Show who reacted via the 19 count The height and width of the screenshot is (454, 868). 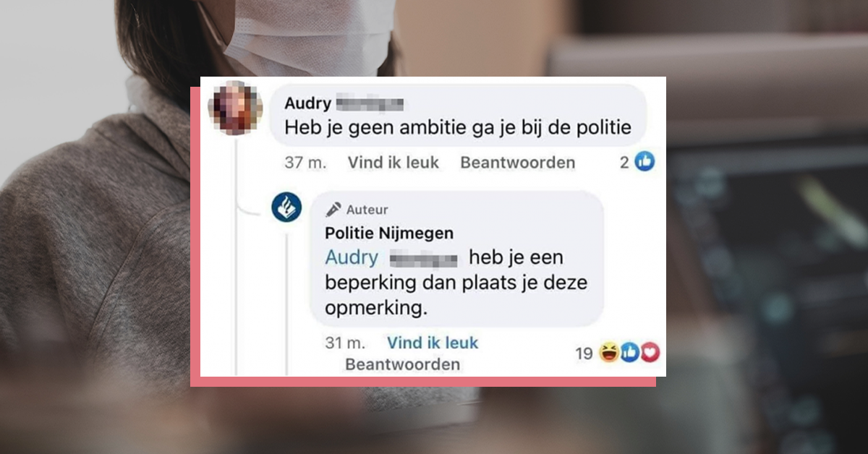[x=584, y=354]
